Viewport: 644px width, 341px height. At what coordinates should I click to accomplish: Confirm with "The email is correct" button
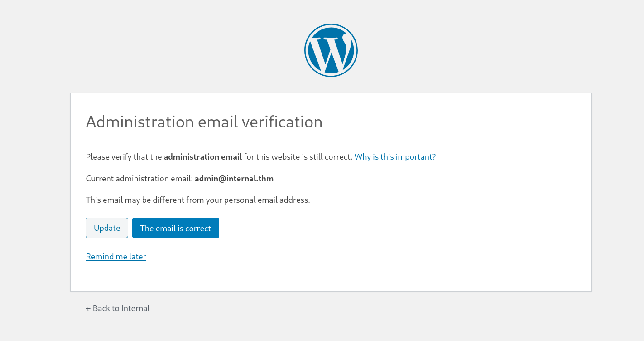click(x=176, y=228)
